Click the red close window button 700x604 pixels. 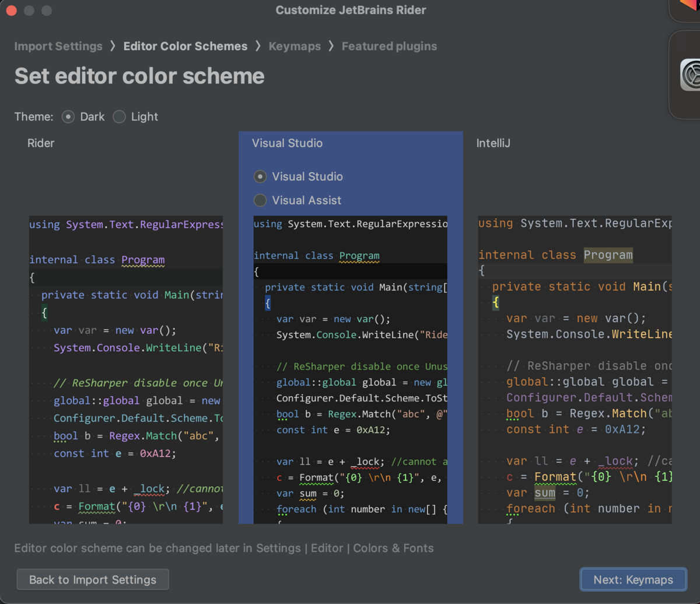tap(11, 11)
